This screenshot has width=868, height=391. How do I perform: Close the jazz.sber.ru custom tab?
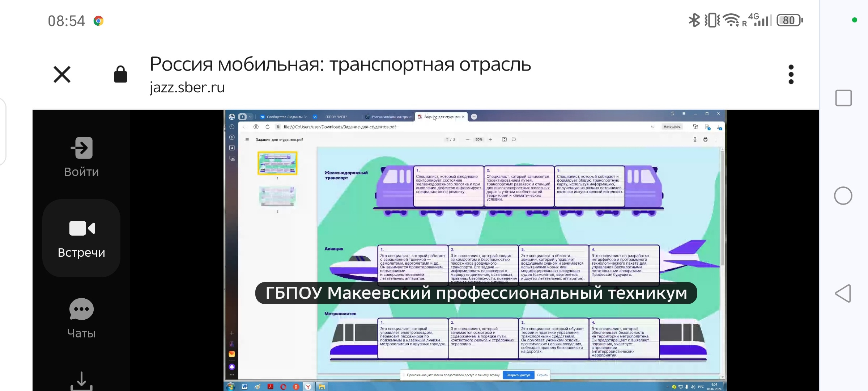[62, 75]
